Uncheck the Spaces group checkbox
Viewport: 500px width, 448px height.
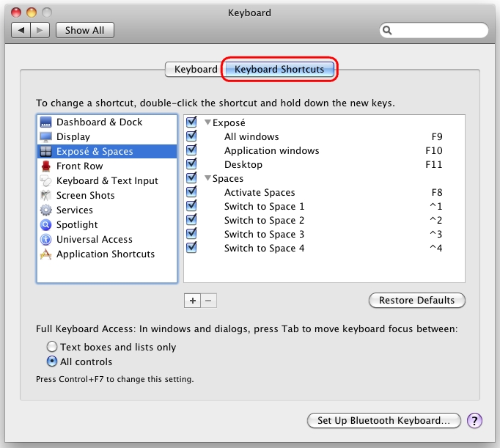(x=191, y=177)
